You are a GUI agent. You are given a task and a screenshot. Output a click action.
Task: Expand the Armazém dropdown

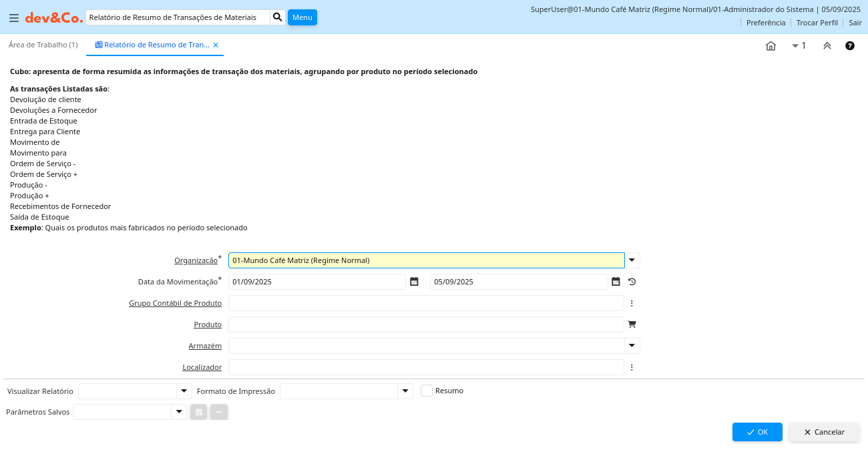click(632, 346)
